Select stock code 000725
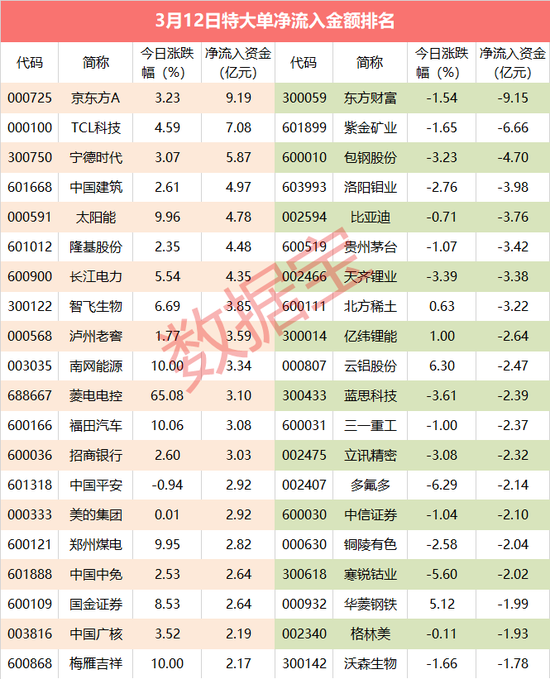 click(29, 98)
